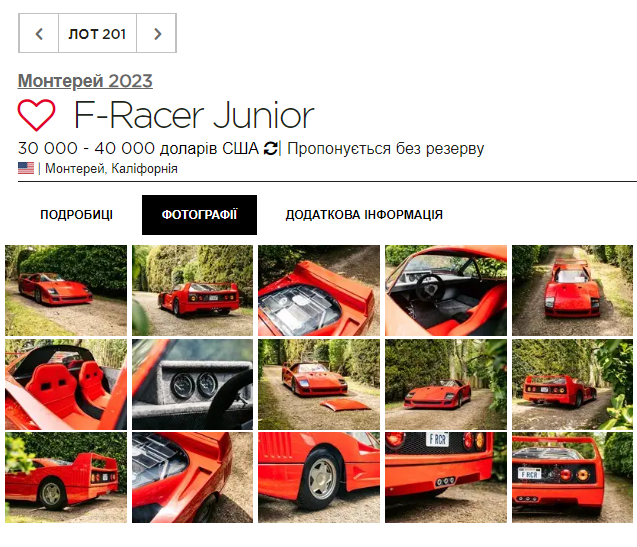
Task: Switch to the ПОДРОБИЦІ tab
Action: (76, 215)
